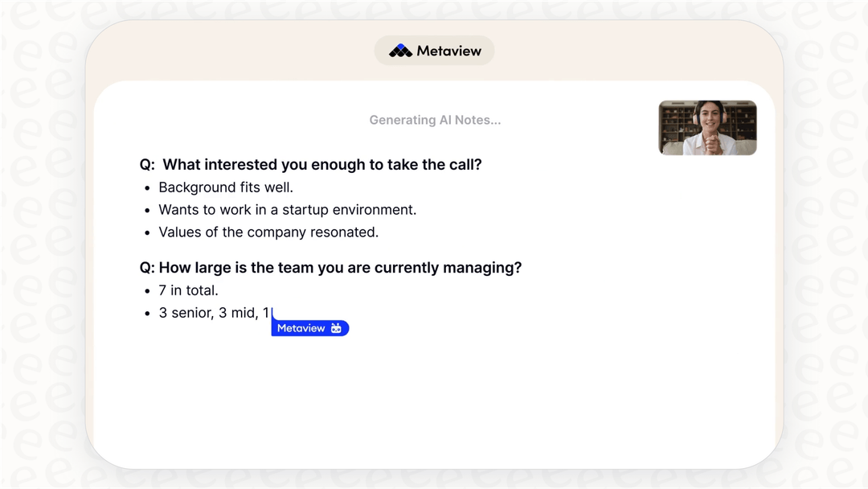The image size is (868, 489).
Task: Select the Metaview wordmark beside the logo
Action: click(447, 50)
